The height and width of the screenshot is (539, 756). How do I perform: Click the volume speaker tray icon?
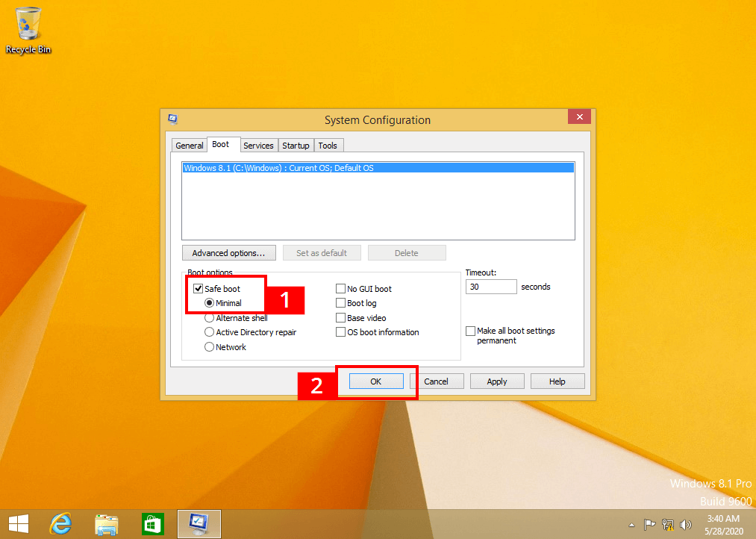pos(685,525)
